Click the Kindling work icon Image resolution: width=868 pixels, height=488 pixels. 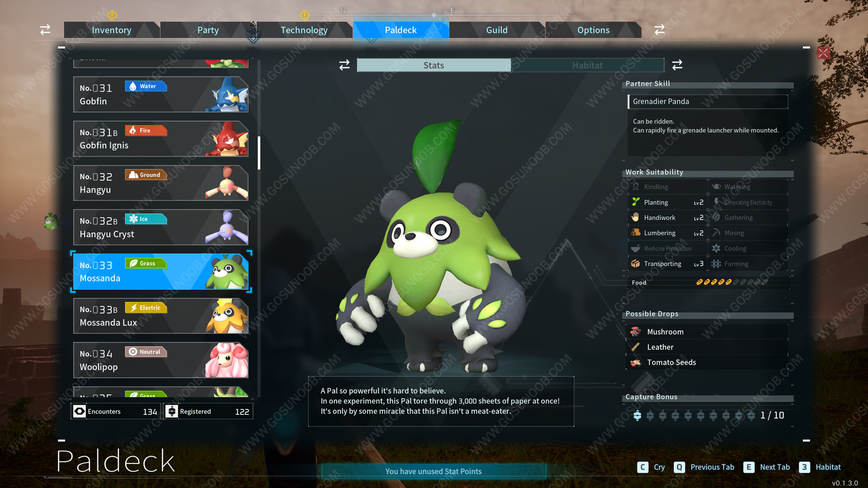click(x=636, y=187)
